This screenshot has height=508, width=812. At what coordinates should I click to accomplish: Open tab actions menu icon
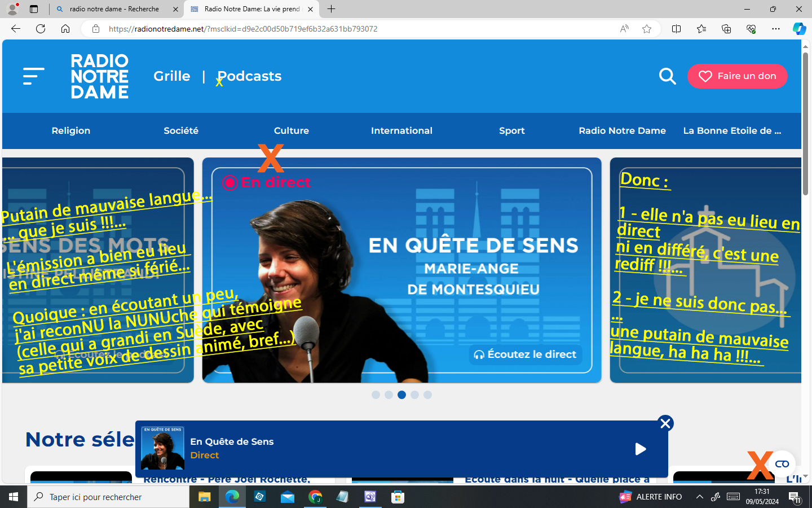pos(34,9)
